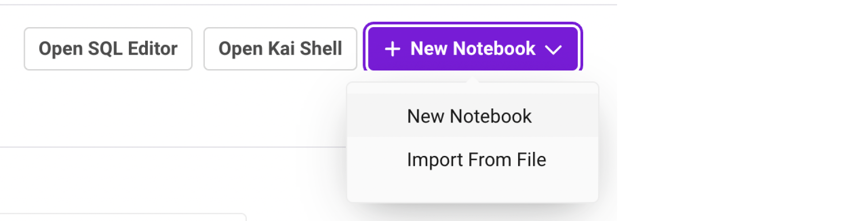Screen dimensions: 868x221
Task: Click the chevron arrow beside New Notebook
Action: click(553, 49)
